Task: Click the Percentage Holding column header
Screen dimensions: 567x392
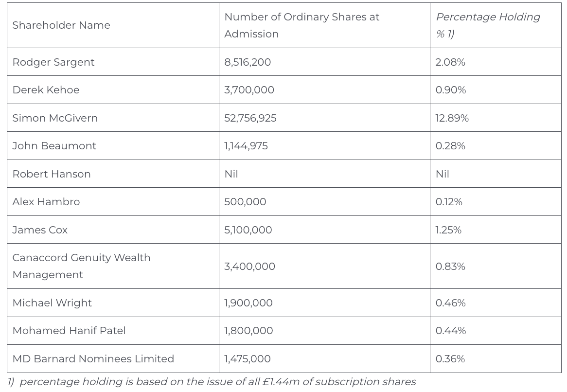Action: click(x=487, y=25)
